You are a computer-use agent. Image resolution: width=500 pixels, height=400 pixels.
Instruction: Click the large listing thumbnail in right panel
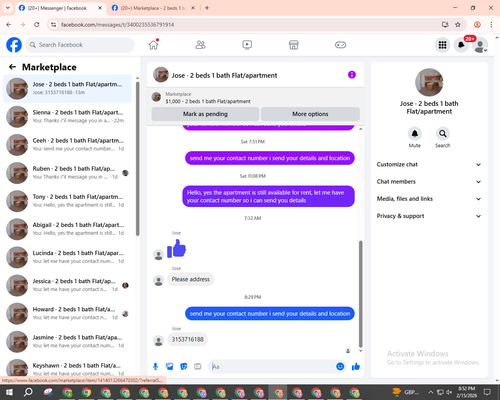click(x=429, y=82)
